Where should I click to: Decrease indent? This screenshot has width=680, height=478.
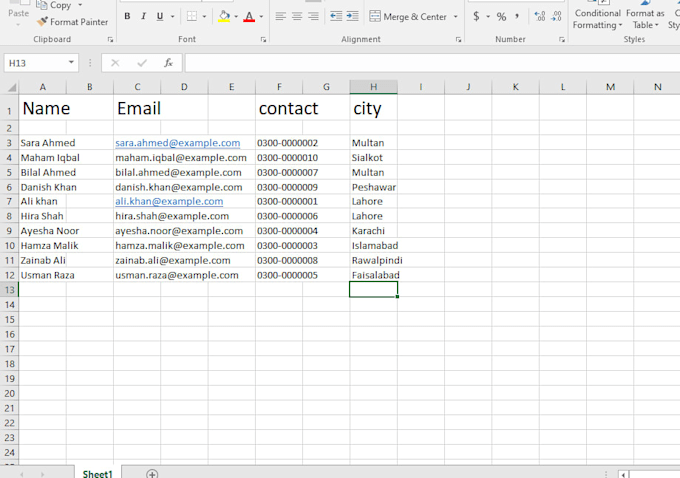(336, 16)
